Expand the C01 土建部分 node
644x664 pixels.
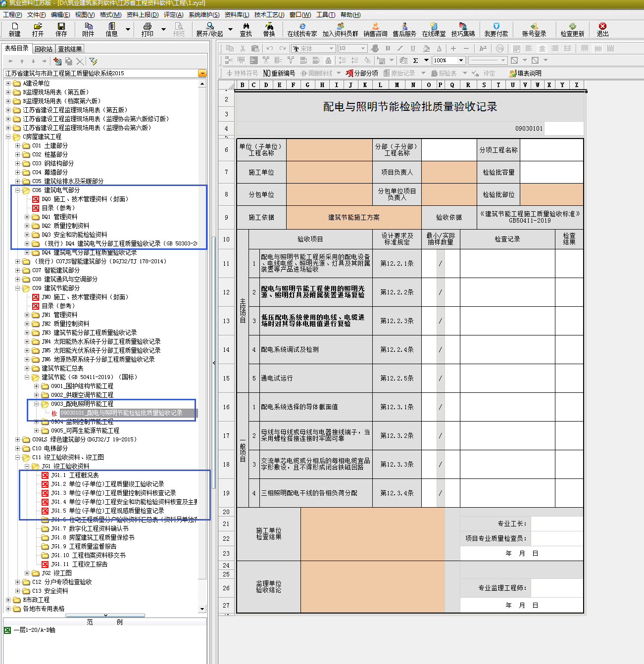[x=18, y=145]
